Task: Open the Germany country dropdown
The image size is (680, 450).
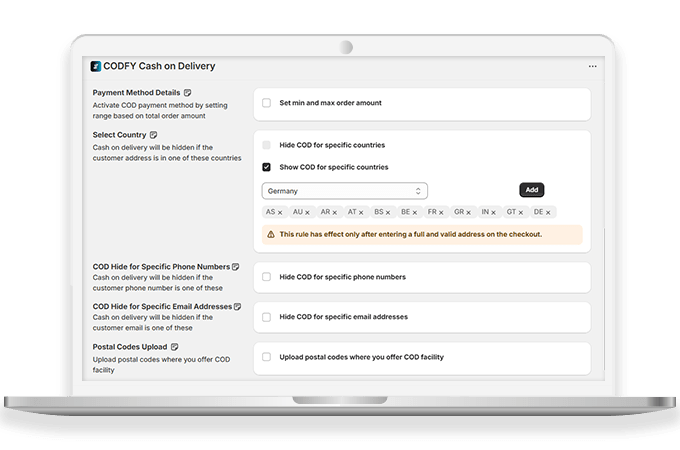Action: [345, 191]
